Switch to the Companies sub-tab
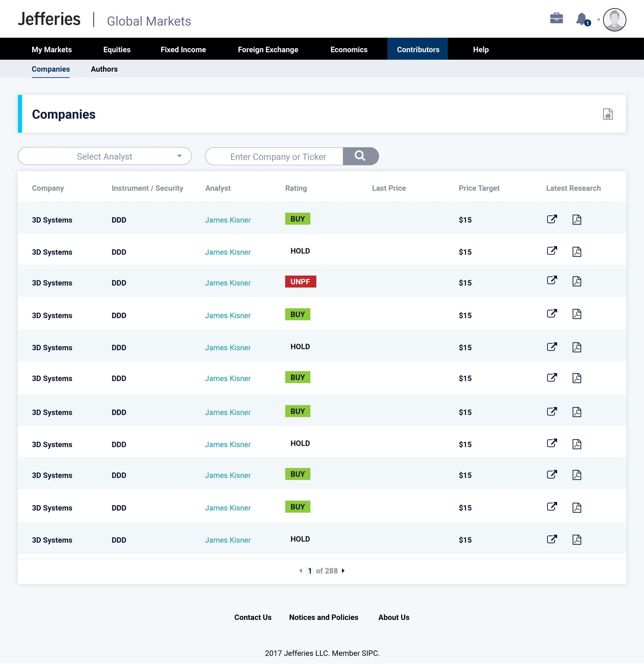The height and width of the screenshot is (664, 644). [x=51, y=69]
